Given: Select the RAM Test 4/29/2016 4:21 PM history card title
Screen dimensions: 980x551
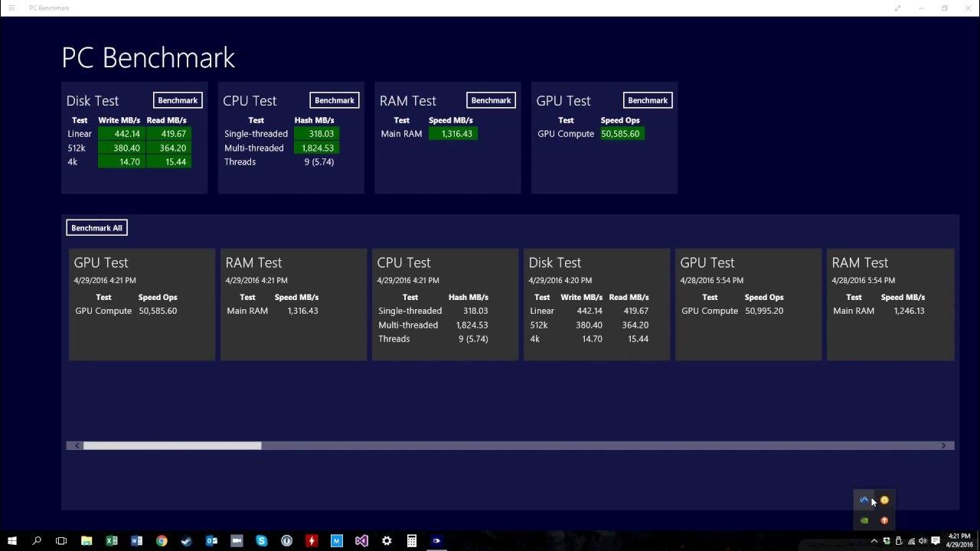Looking at the screenshot, I should pos(253,262).
